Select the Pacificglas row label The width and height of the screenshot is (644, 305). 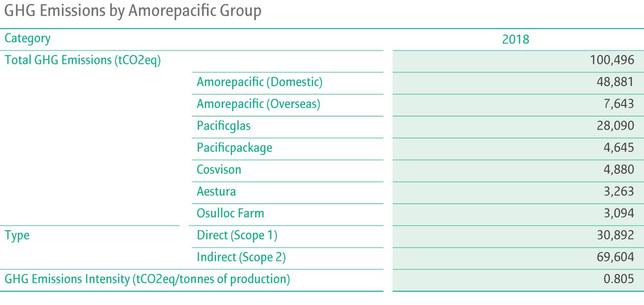pos(224,126)
